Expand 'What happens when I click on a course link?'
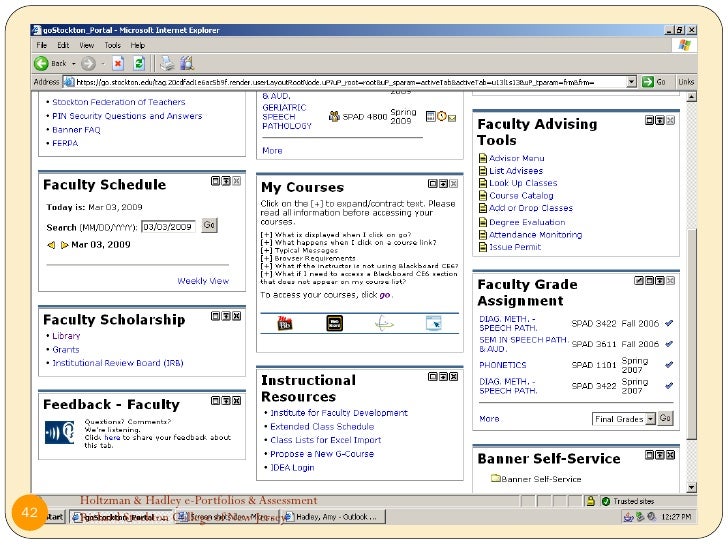Image resolution: width=728 pixels, height=546 pixels. (x=266, y=242)
